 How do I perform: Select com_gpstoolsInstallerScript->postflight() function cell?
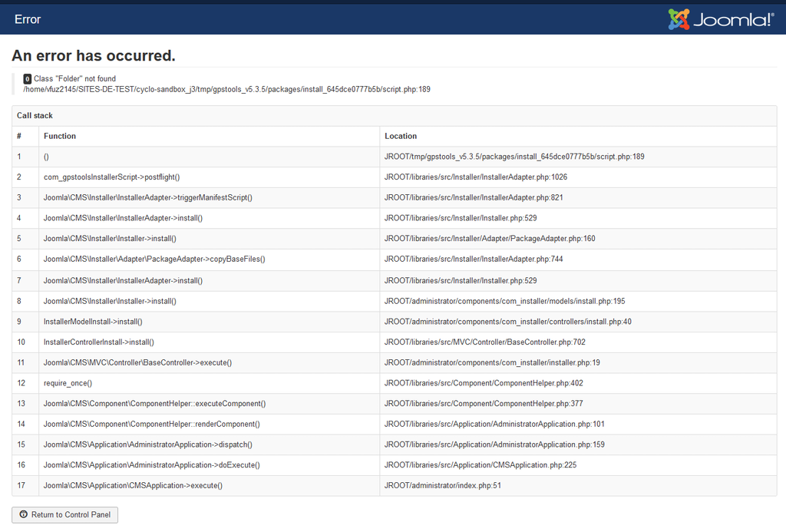111,177
